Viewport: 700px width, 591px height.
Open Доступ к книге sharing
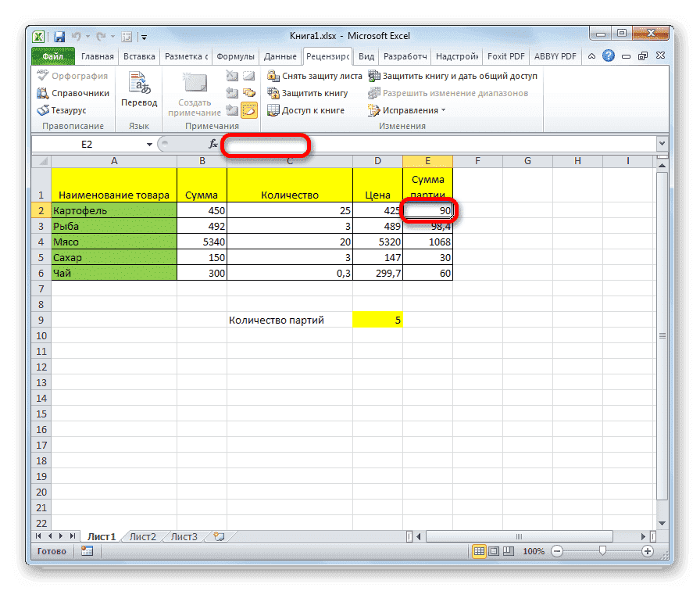pos(308,109)
